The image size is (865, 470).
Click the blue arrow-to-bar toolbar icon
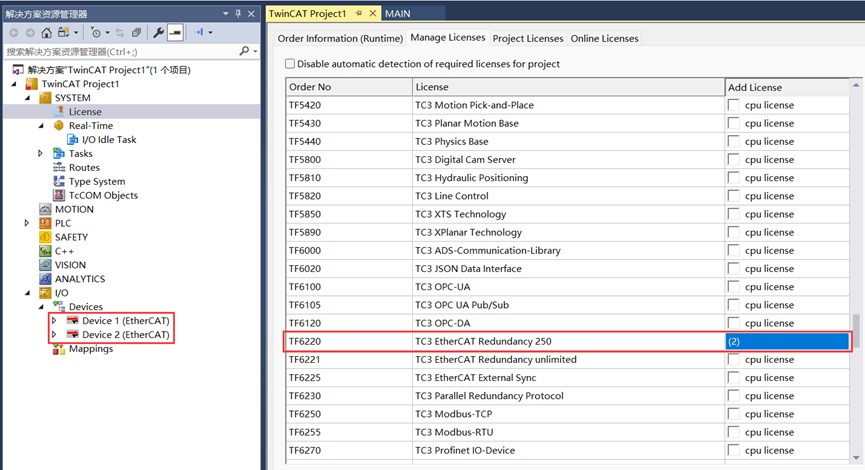(x=199, y=33)
